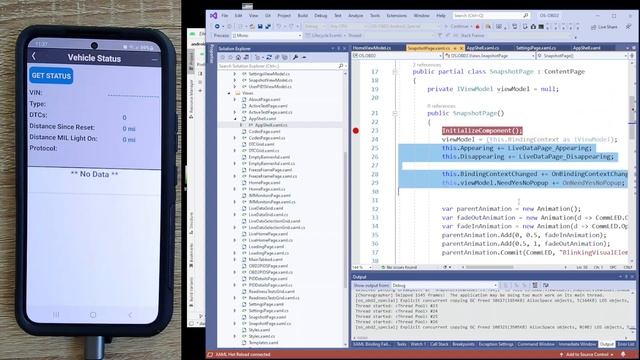Switch to the Immediate Window tab
640x360 pixels.
click(x=577, y=344)
